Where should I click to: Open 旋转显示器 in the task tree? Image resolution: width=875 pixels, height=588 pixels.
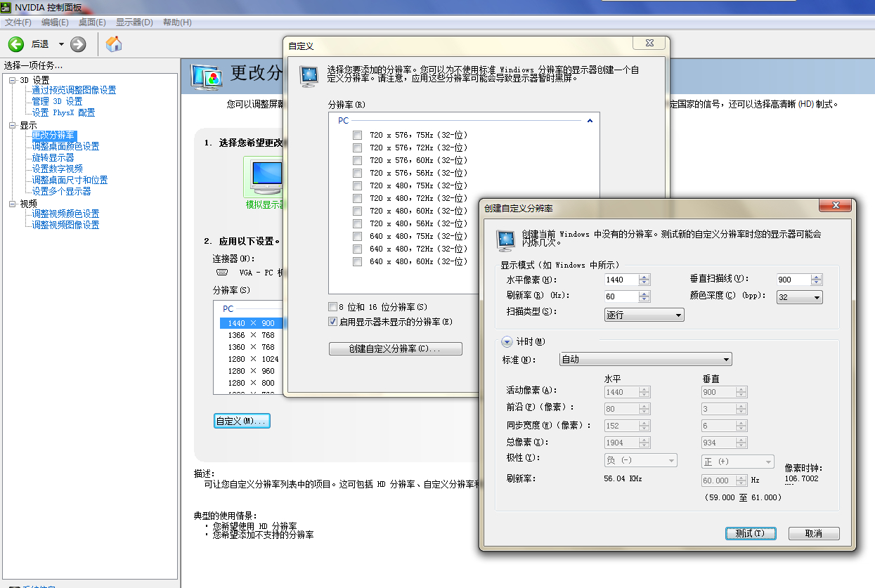[53, 157]
